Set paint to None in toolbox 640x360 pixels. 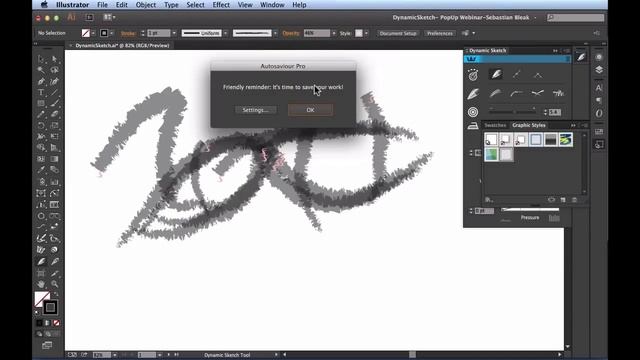click(56, 323)
